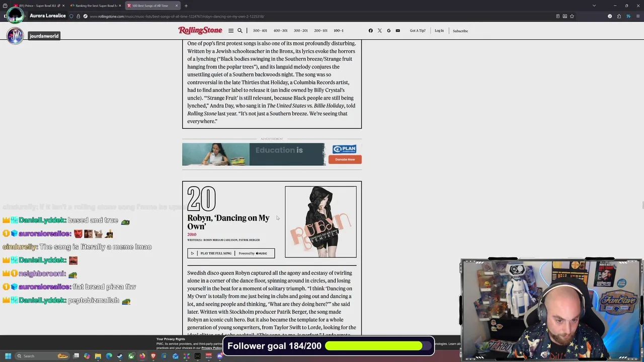Click the Powered by Apple Music badge

click(254, 253)
